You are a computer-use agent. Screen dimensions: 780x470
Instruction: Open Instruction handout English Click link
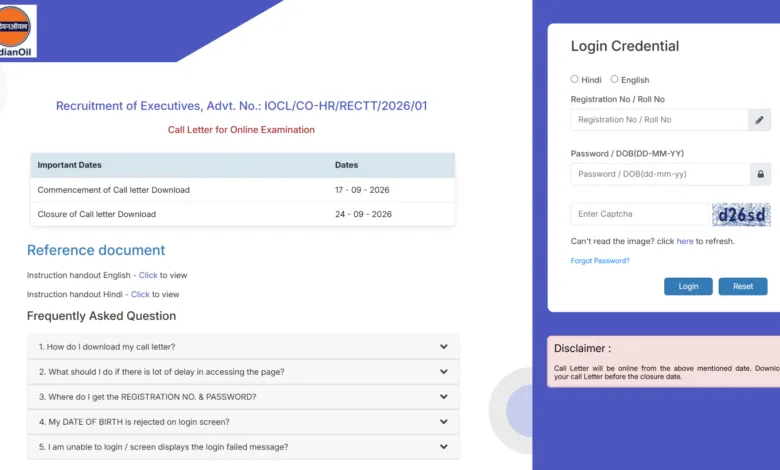pos(148,275)
